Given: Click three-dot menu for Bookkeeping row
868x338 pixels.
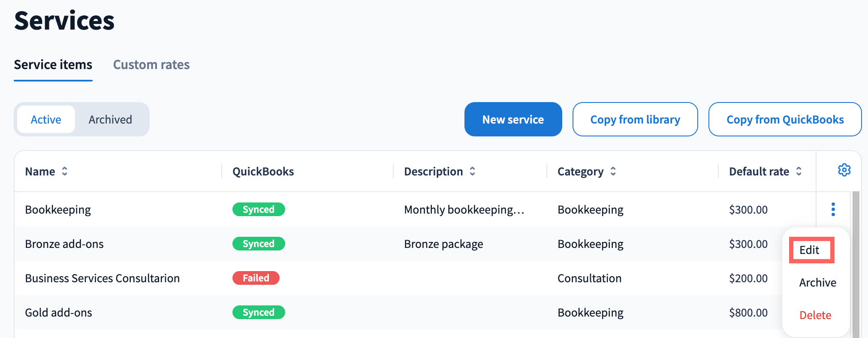Looking at the screenshot, I should pos(833,209).
